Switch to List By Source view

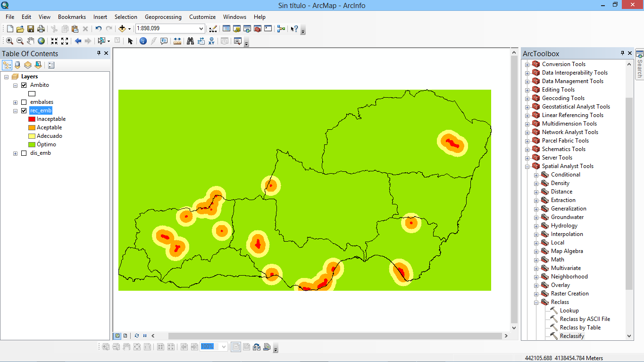[x=17, y=65]
